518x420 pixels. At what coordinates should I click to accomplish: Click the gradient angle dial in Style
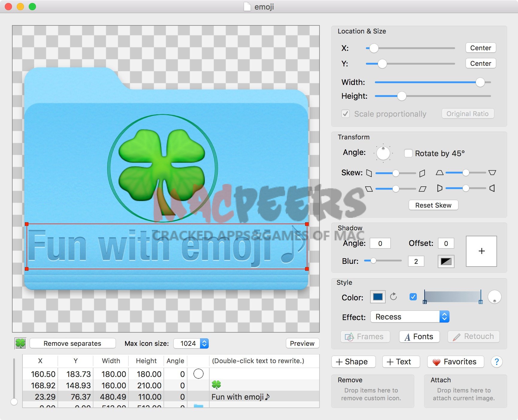click(x=494, y=297)
